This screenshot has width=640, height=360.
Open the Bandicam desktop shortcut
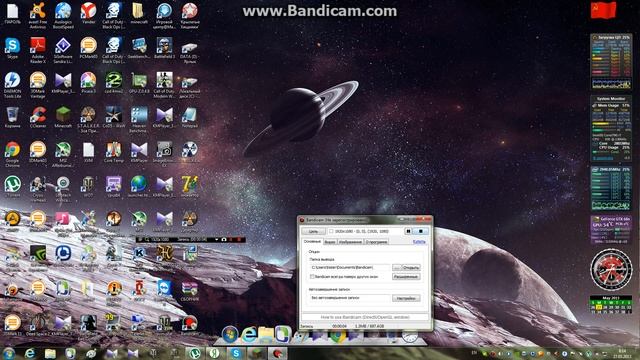point(190,325)
